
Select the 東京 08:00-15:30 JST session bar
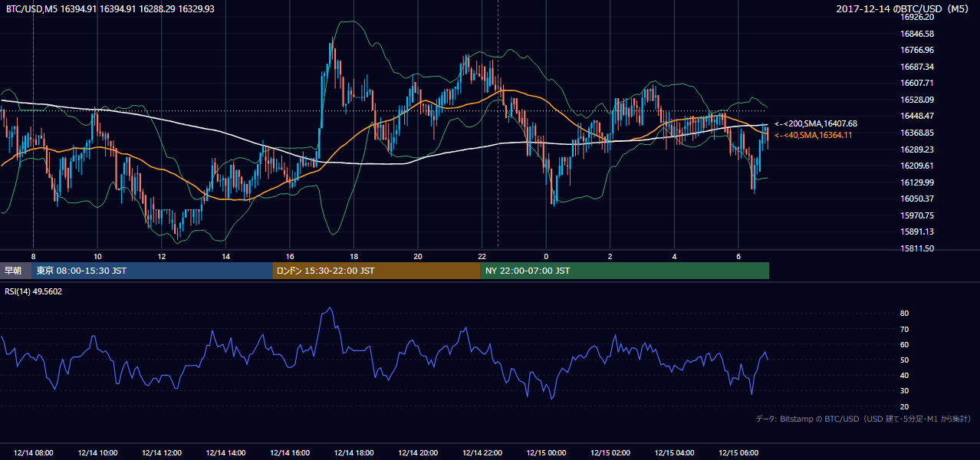152,271
